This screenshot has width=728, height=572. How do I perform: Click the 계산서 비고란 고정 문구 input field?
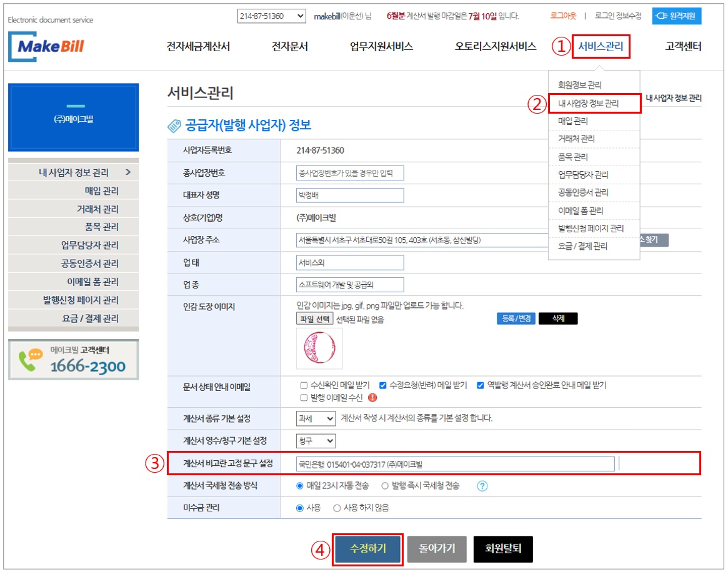(x=456, y=464)
